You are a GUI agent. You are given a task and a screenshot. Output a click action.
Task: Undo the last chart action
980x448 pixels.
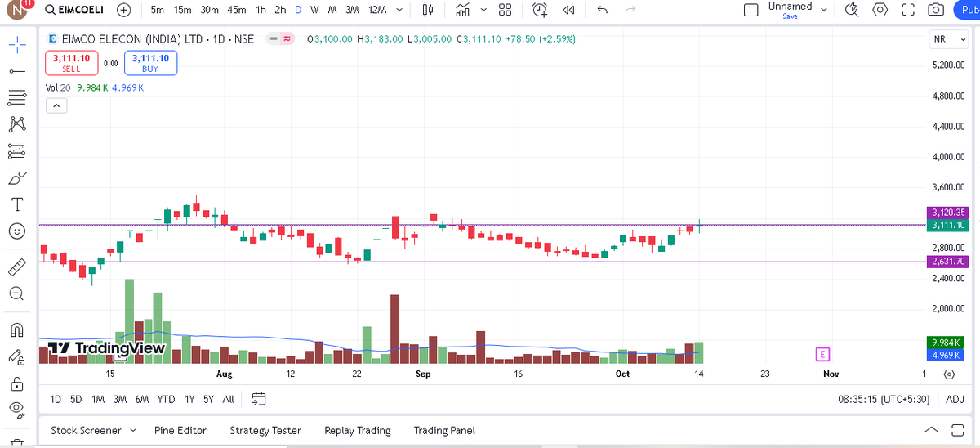pyautogui.click(x=603, y=11)
